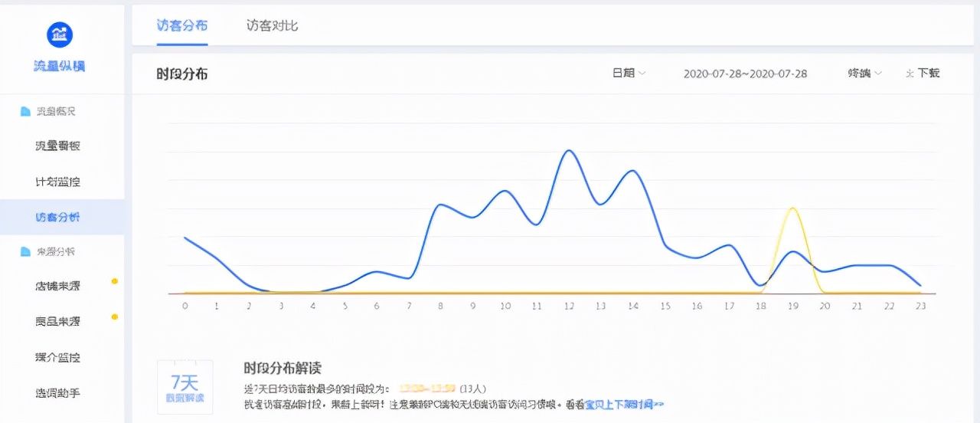Expand the 终端 dropdown
Screen dimensions: 980x423
[864, 73]
